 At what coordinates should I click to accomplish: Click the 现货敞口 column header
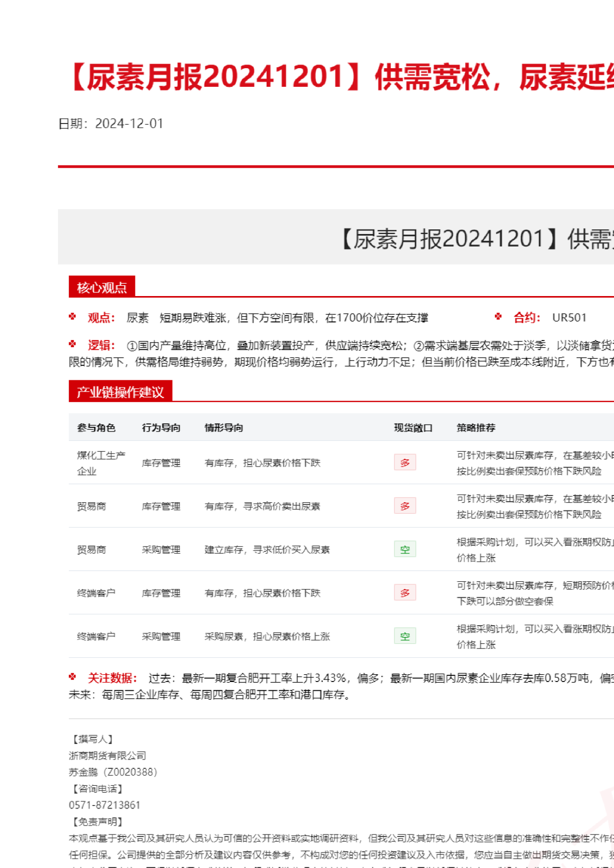coord(413,427)
